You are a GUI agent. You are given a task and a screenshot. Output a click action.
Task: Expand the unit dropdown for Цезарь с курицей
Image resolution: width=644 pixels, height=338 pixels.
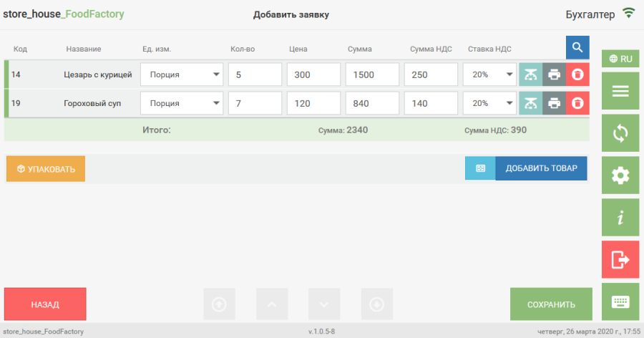[182, 74]
